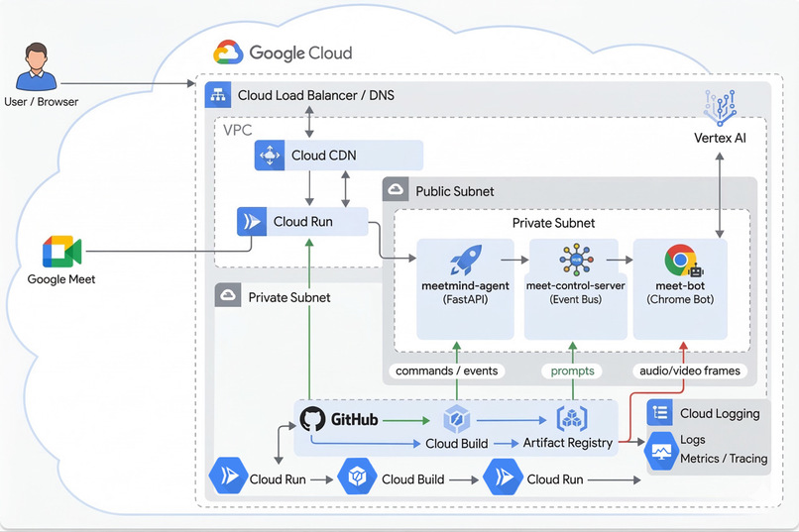The width and height of the screenshot is (799, 532).
Task: Click the "Logs" text under Cloud Logging
Action: [693, 439]
